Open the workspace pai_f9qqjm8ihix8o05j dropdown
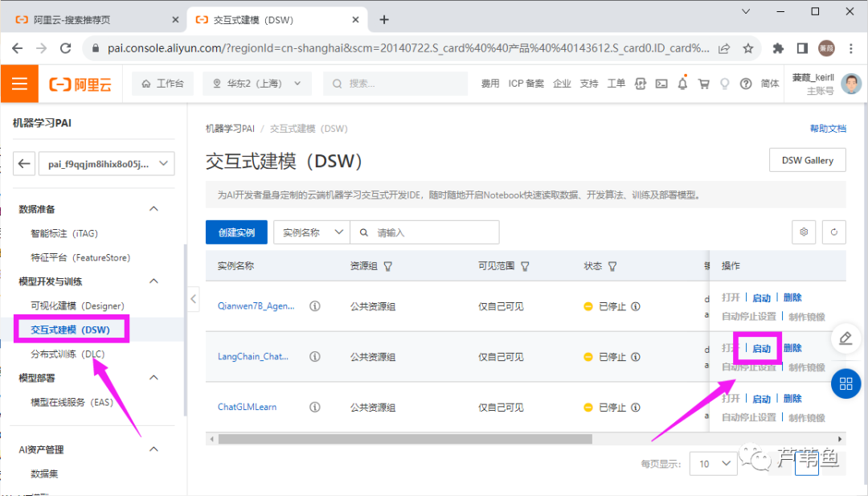 click(x=106, y=163)
